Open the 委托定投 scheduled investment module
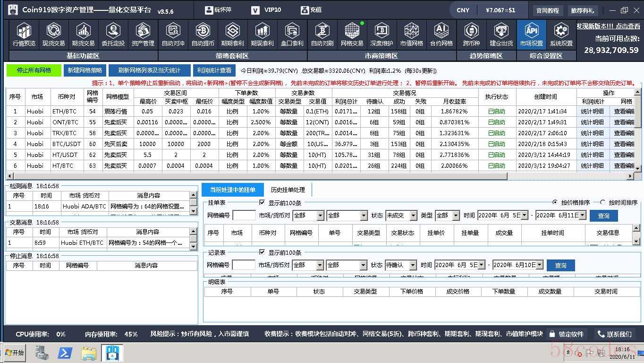The image size is (644, 363). [113, 35]
